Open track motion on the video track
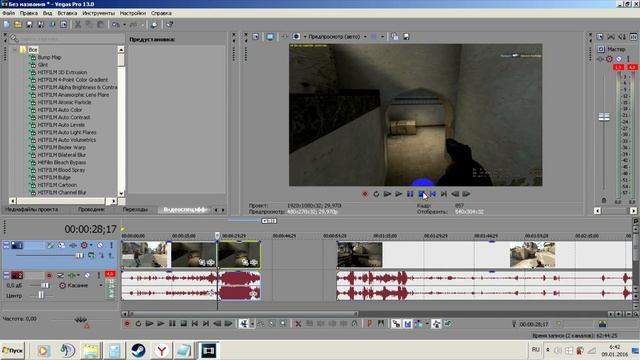 pos(62,245)
